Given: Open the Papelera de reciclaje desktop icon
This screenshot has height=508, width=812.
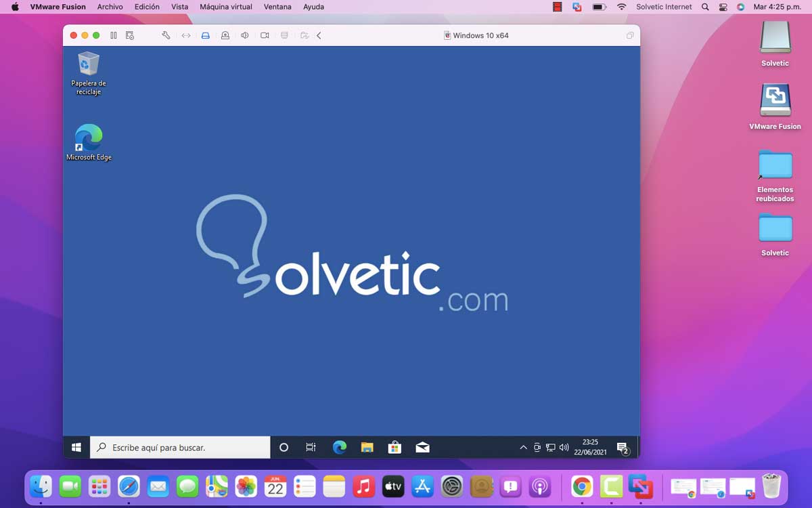Looking at the screenshot, I should (x=89, y=74).
